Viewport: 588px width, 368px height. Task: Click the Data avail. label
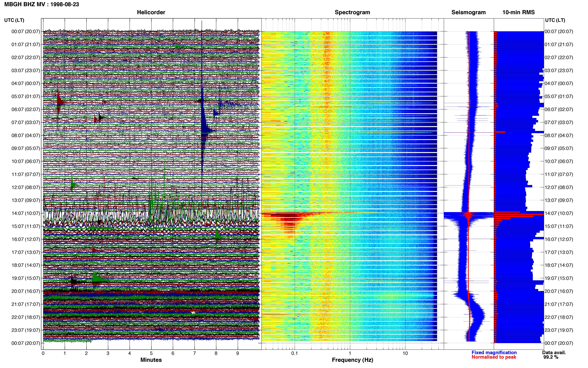(x=554, y=353)
